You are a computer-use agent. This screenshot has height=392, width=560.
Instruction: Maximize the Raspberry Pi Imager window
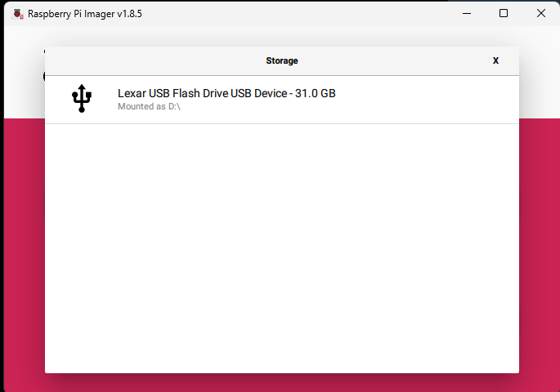pyautogui.click(x=504, y=14)
